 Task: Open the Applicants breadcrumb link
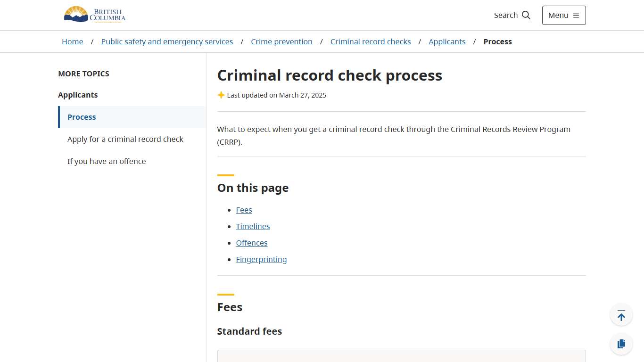(x=447, y=41)
